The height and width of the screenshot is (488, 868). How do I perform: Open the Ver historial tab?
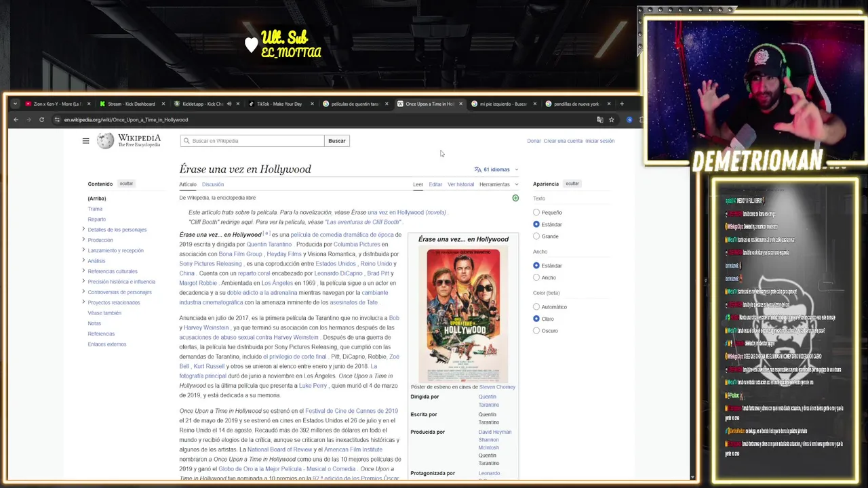(x=460, y=184)
